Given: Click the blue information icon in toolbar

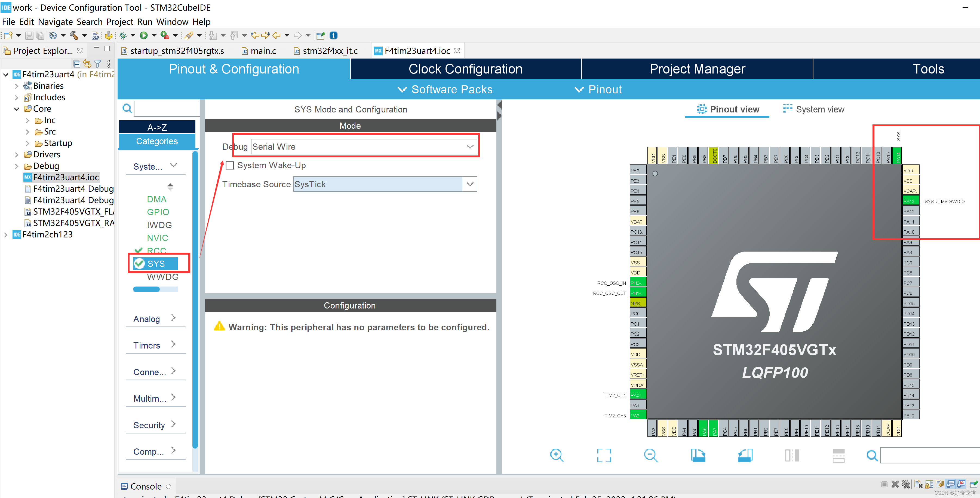Looking at the screenshot, I should [x=334, y=35].
